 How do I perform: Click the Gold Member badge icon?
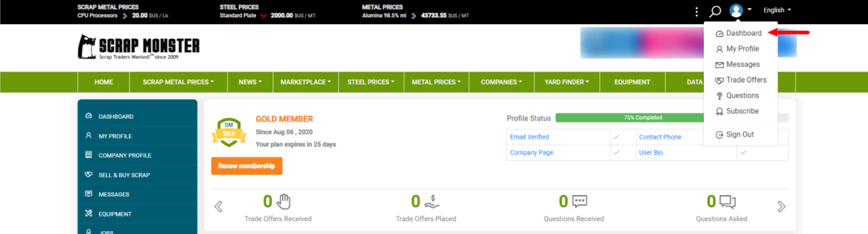(229, 132)
